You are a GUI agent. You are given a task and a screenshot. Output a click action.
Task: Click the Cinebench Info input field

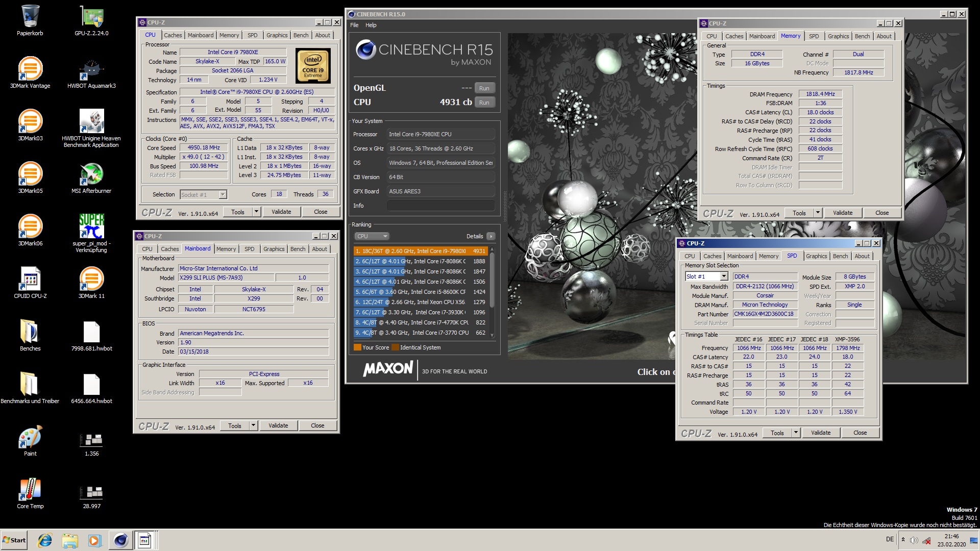coord(441,206)
